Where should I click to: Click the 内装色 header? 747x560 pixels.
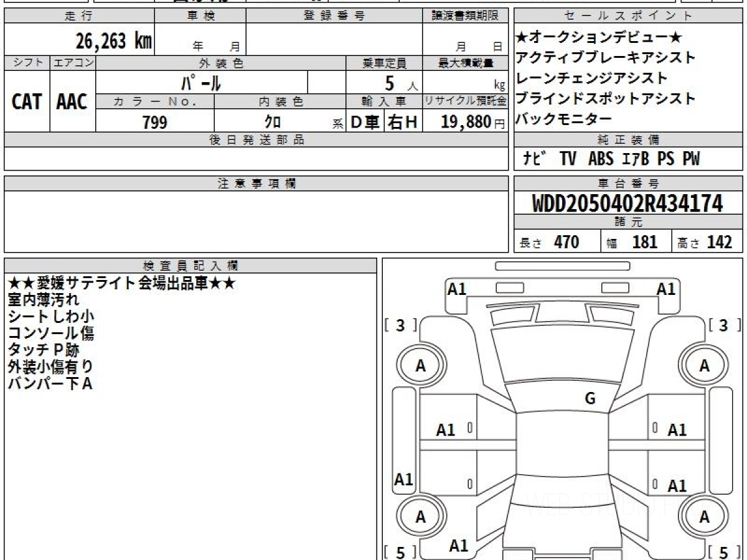[280, 101]
